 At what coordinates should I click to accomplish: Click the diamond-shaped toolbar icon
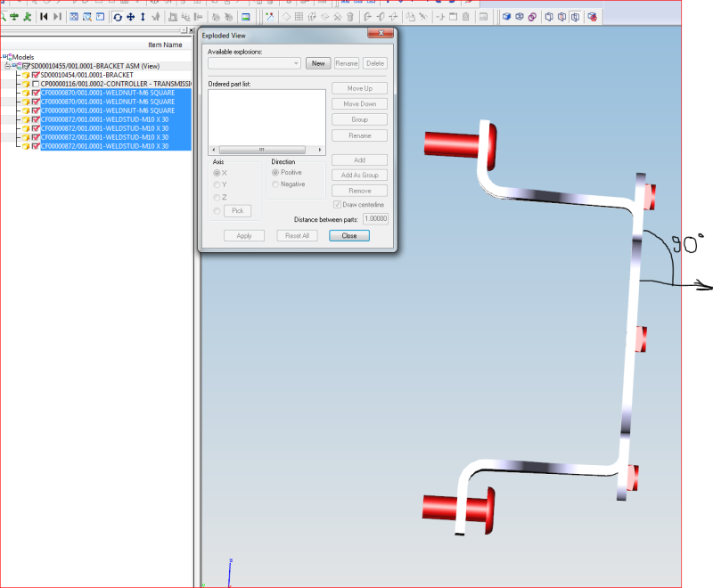(x=286, y=17)
